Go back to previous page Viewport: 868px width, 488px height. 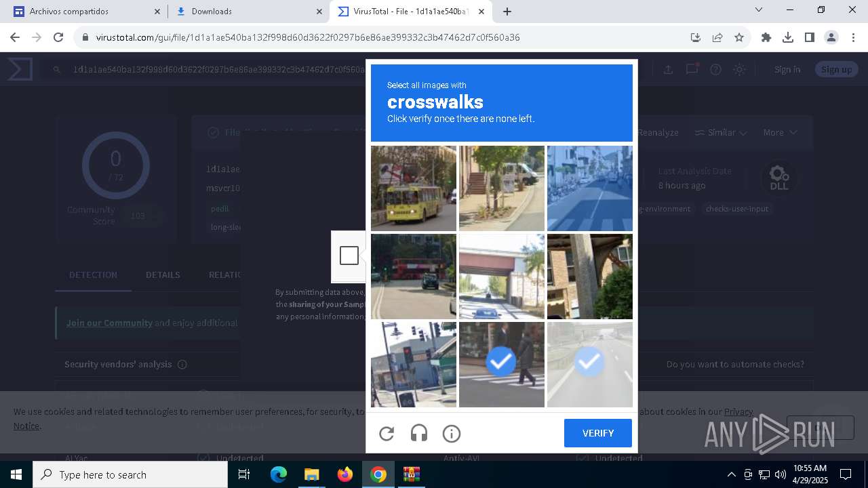(15, 37)
